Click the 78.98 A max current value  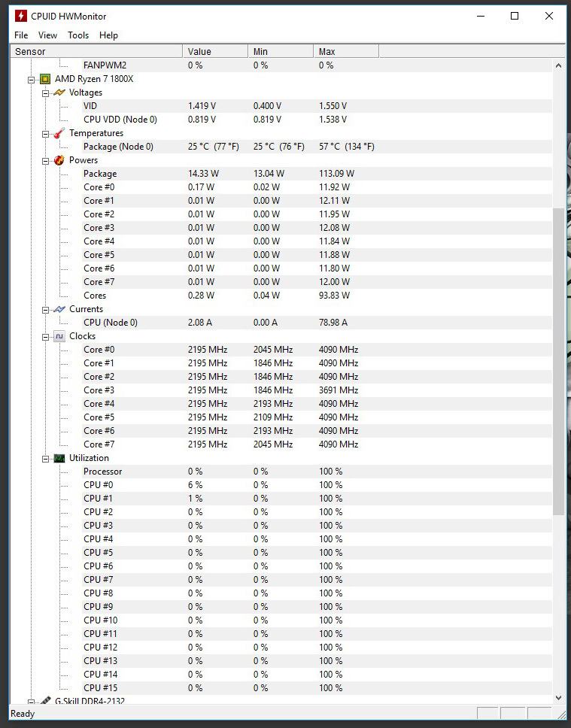click(x=333, y=323)
